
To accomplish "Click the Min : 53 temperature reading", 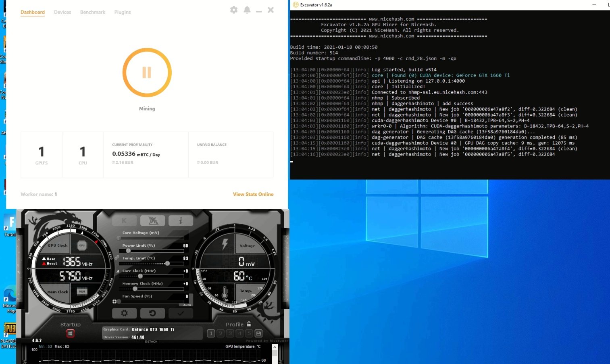I will pos(46,347).
